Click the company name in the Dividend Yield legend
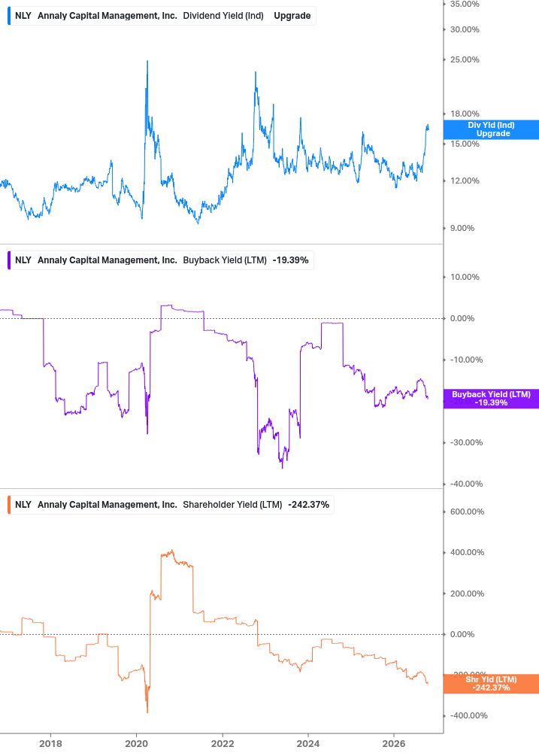Screen dimensions: 539x756 click(107, 16)
